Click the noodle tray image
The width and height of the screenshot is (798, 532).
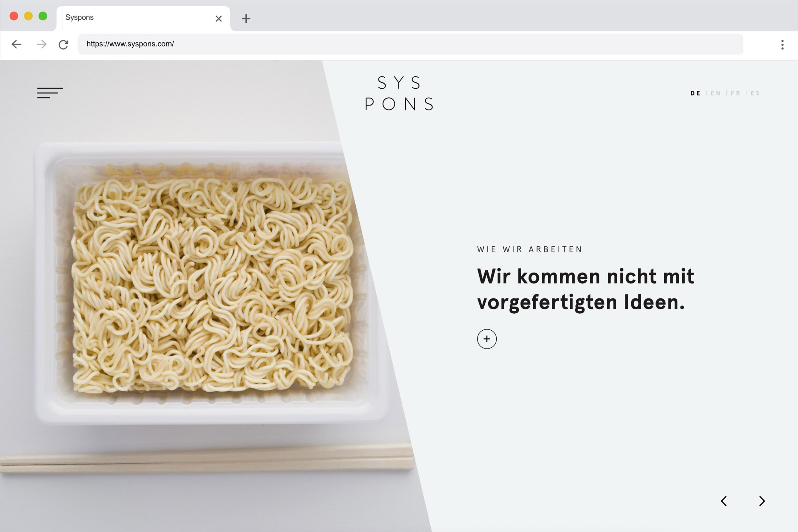point(210,283)
